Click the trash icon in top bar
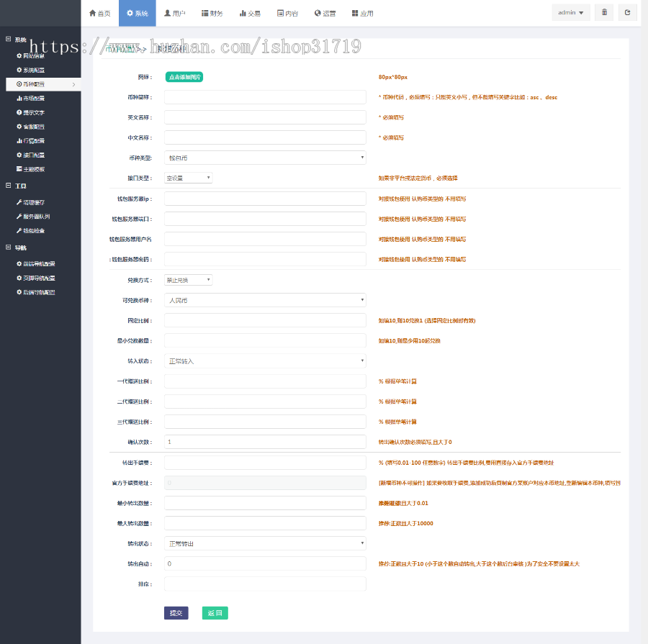Screen dimensions: 648x644 pos(604,12)
